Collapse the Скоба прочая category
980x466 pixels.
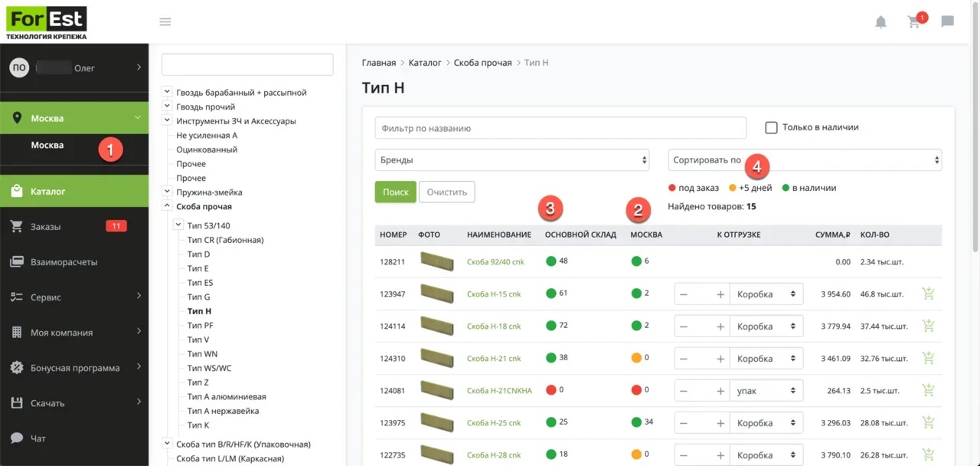[167, 206]
